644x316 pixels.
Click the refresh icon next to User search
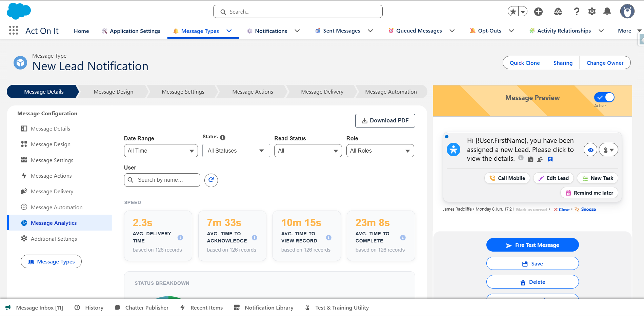point(211,180)
